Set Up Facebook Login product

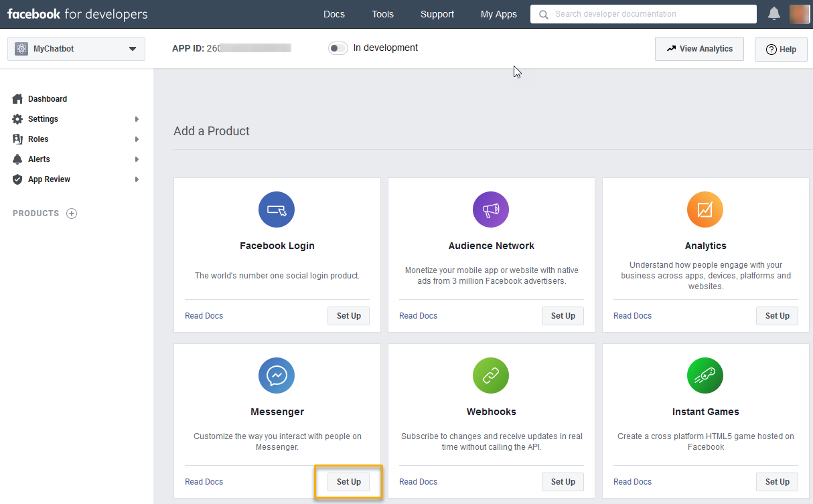coord(348,316)
